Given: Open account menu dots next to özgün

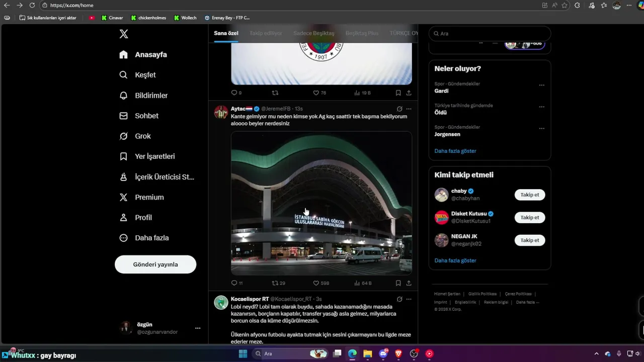Looking at the screenshot, I should point(198,328).
